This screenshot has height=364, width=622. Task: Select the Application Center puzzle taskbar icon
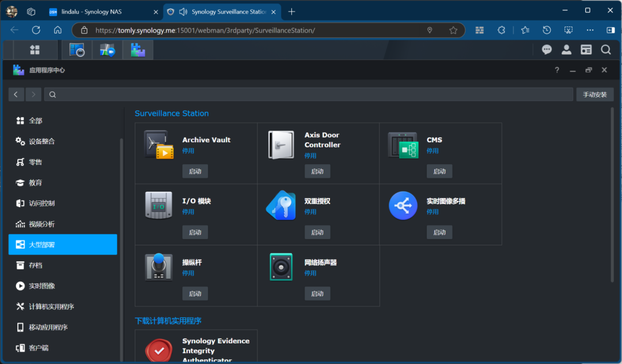point(138,50)
